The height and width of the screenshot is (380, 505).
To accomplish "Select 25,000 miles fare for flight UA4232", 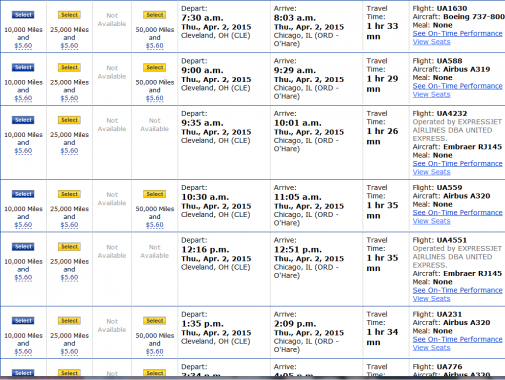I will point(69,120).
